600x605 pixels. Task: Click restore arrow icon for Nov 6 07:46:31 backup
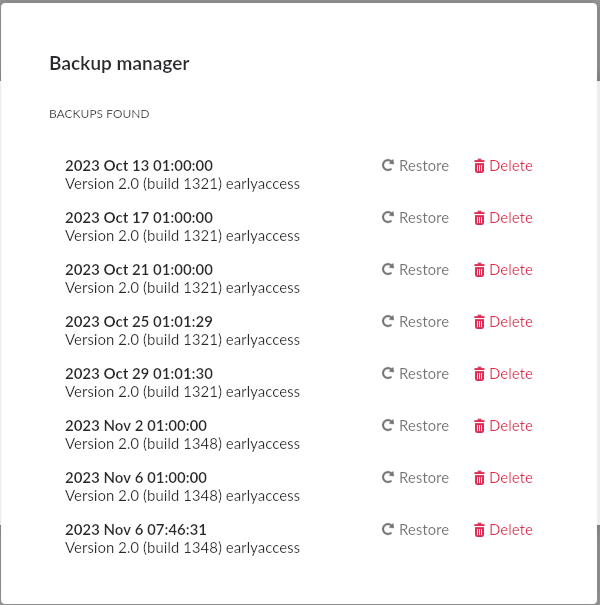(x=388, y=530)
